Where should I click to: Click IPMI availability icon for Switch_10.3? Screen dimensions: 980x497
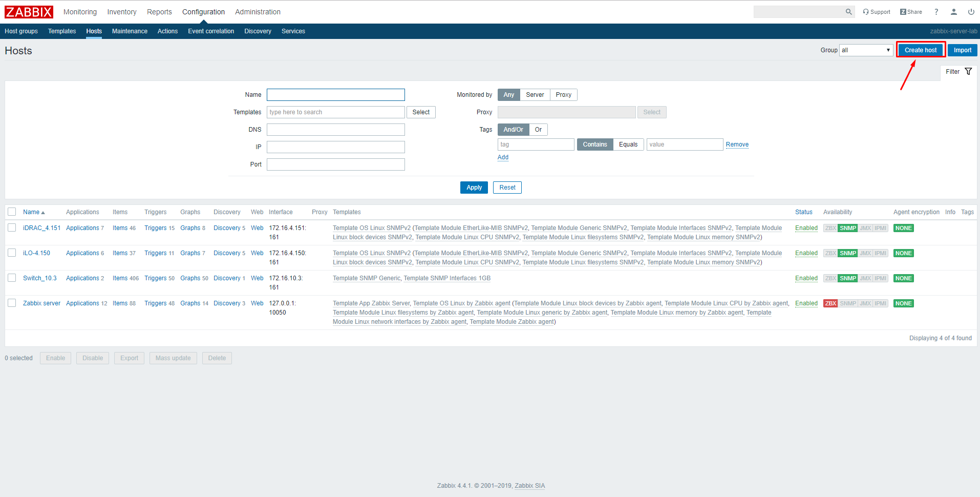pyautogui.click(x=880, y=278)
